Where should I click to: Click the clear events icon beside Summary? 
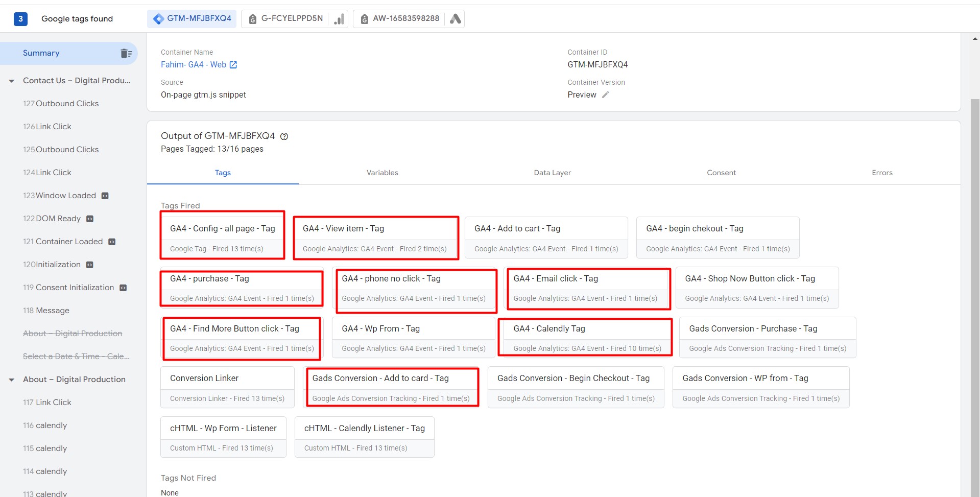click(126, 53)
